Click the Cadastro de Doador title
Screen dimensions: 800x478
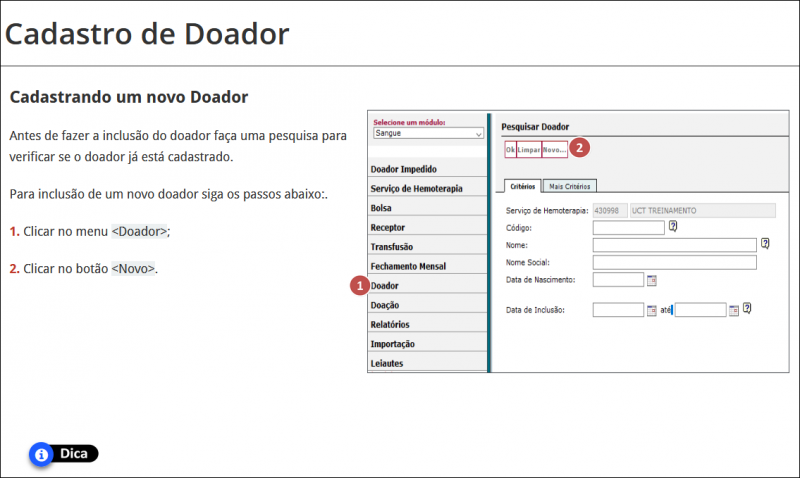[x=147, y=34]
